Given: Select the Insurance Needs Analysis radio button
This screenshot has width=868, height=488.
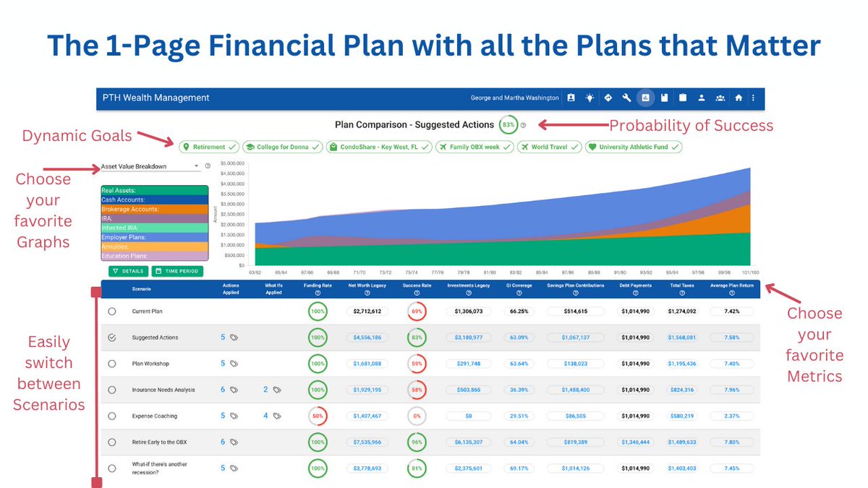Looking at the screenshot, I should point(111,390).
